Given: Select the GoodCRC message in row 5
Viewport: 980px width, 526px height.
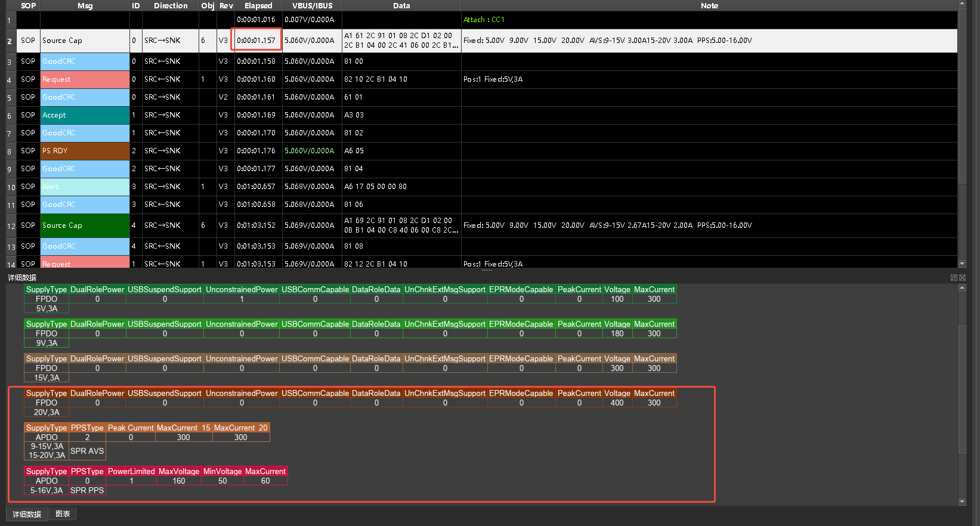Looking at the screenshot, I should 85,97.
